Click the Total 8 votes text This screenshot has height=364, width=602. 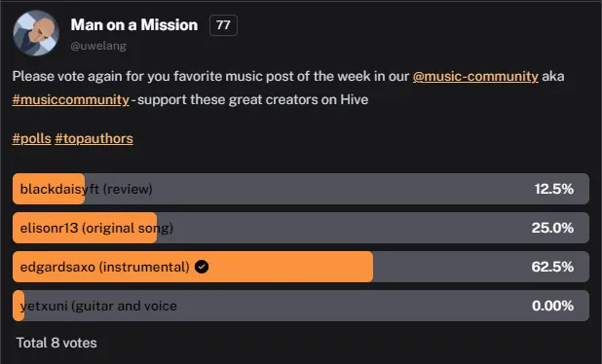tap(56, 343)
